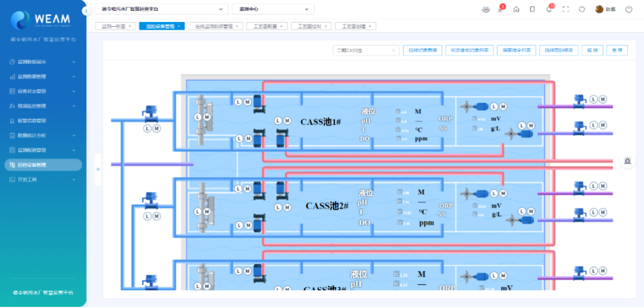644x308 pixels.
Task: Toggle L for the CASS池1# inlet valve
Action: [147, 129]
